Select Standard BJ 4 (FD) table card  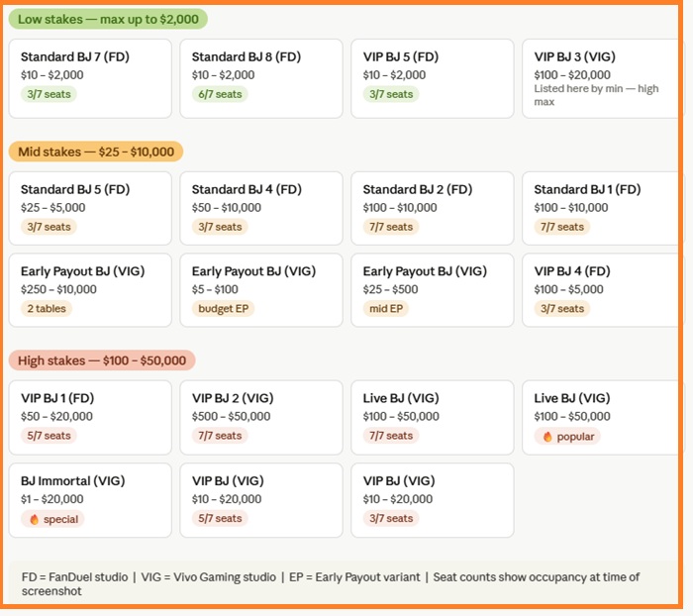coord(260,207)
